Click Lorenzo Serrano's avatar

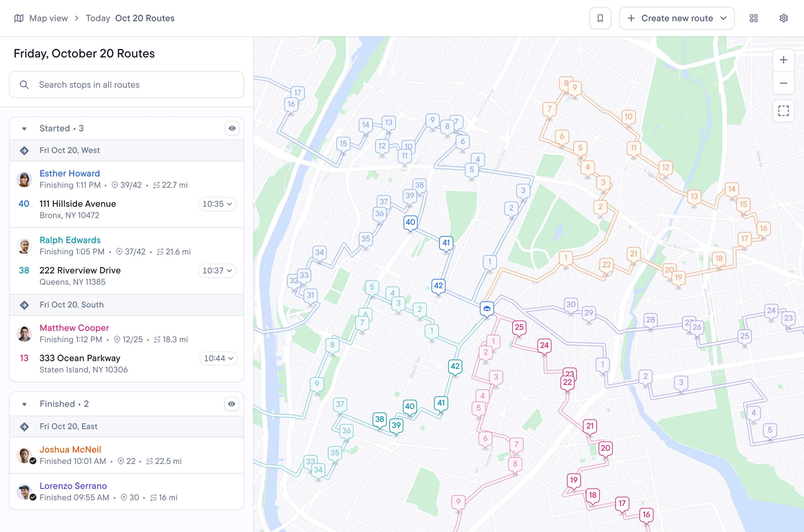tap(25, 492)
